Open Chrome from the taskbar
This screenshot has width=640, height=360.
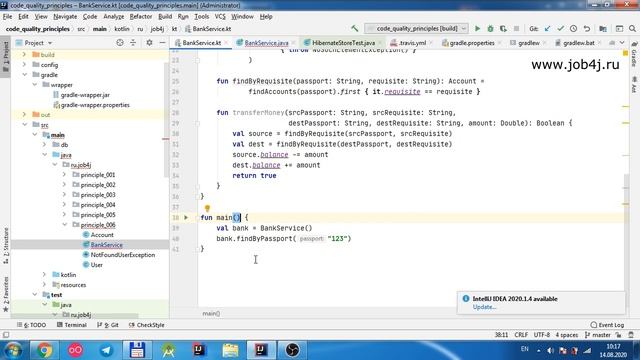tap(44, 350)
